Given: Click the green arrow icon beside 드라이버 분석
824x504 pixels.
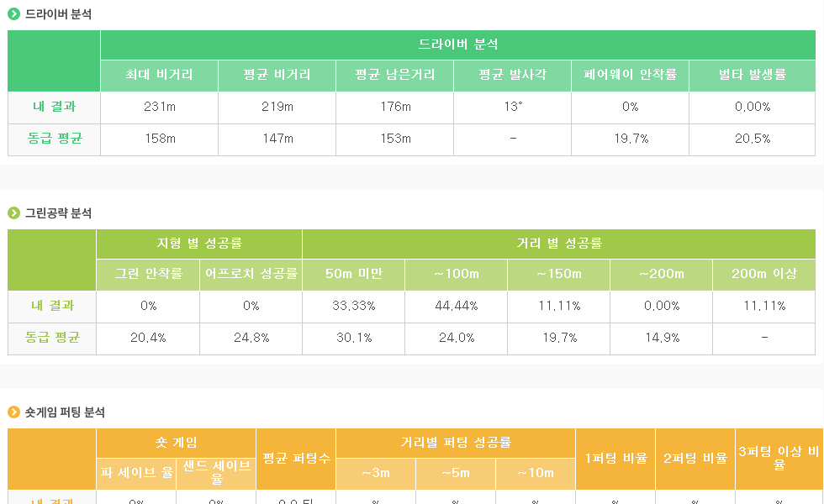Looking at the screenshot, I should click(x=13, y=14).
